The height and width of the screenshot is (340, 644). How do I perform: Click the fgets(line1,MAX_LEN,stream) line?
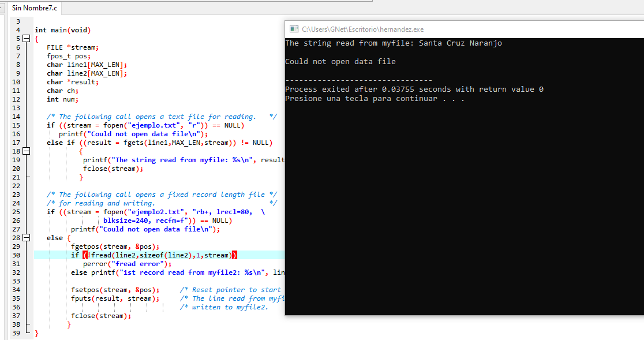[159, 143]
